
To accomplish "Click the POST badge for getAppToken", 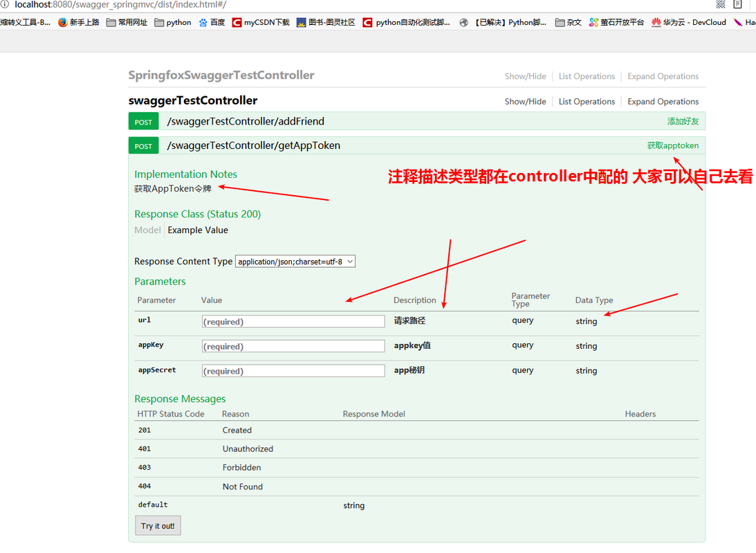I will point(143,146).
